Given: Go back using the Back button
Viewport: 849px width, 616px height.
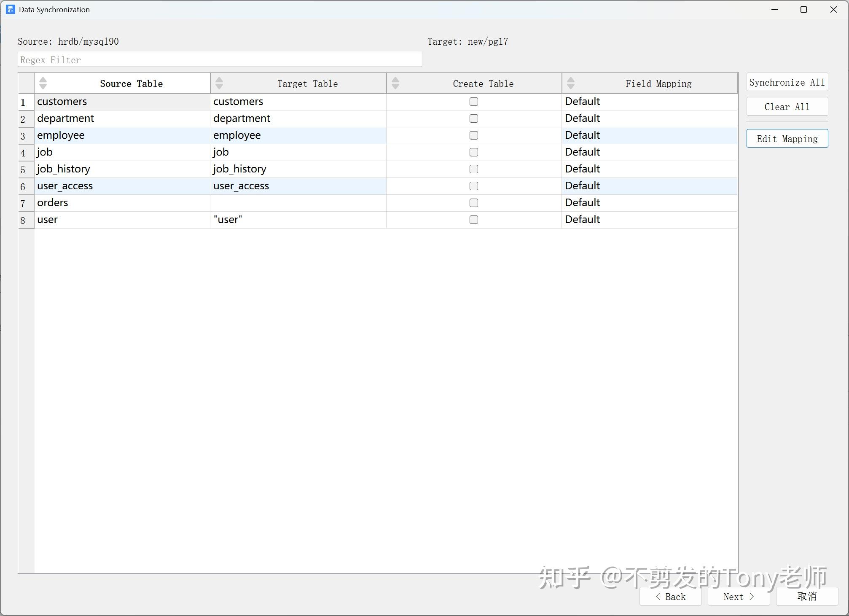Looking at the screenshot, I should point(670,596).
